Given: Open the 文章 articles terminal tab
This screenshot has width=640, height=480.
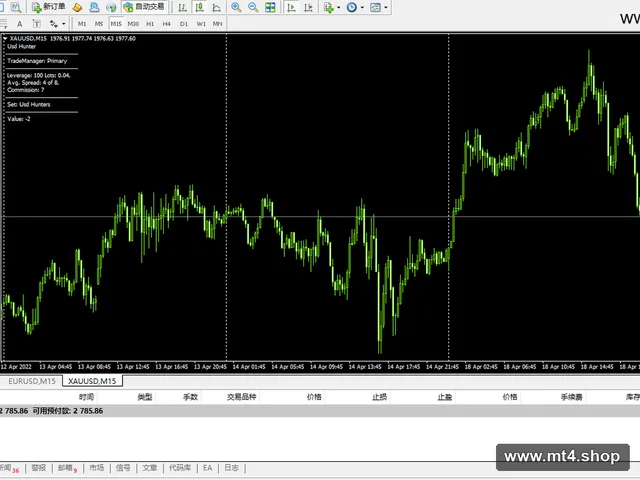Looking at the screenshot, I should (x=150, y=468).
